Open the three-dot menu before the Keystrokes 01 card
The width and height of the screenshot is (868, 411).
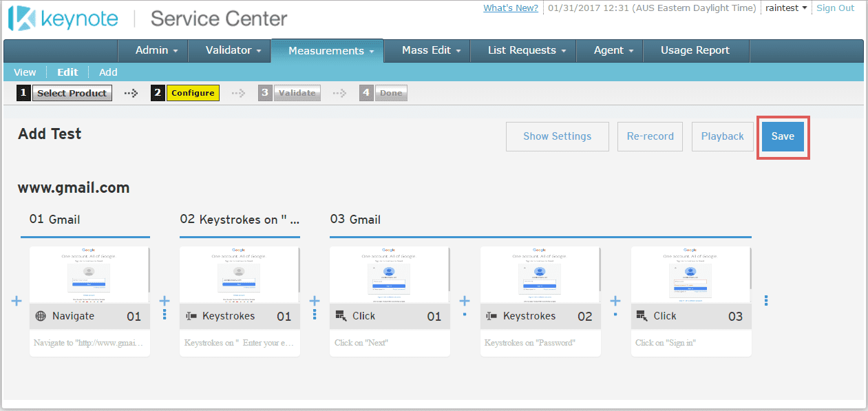click(165, 314)
